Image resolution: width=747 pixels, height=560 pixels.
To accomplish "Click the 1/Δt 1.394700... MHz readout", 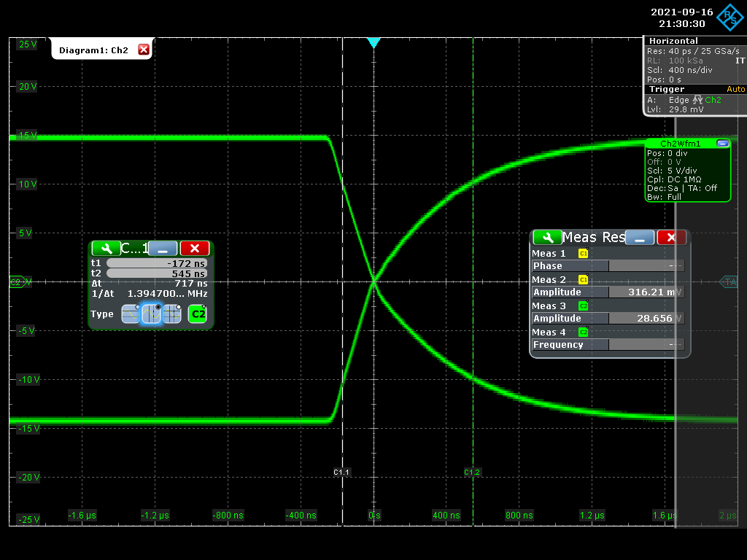I will [149, 293].
